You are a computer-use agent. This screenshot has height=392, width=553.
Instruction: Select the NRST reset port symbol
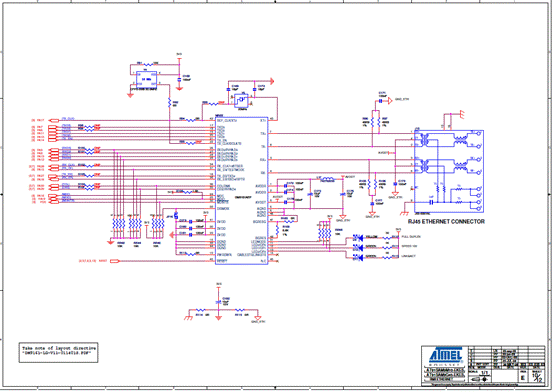(115, 261)
